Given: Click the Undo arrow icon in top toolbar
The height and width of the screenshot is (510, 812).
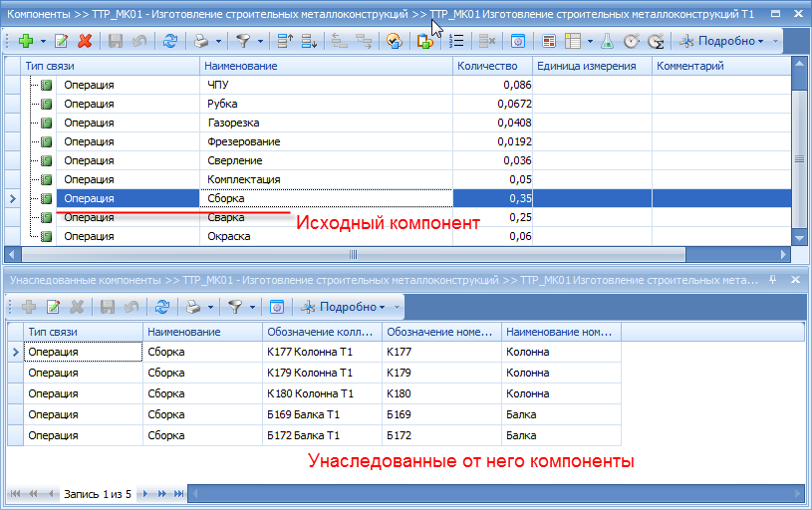Looking at the screenshot, I should (x=139, y=41).
